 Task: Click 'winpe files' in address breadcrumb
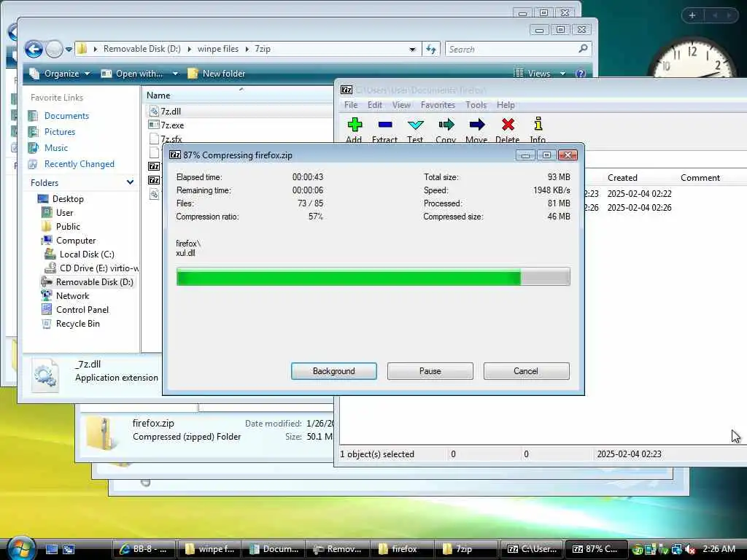pyautogui.click(x=217, y=49)
